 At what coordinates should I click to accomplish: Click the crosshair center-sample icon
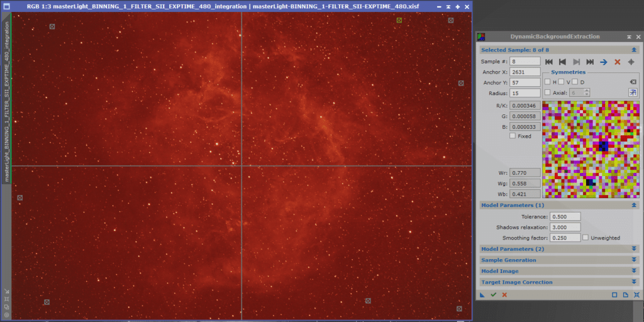[x=631, y=62]
